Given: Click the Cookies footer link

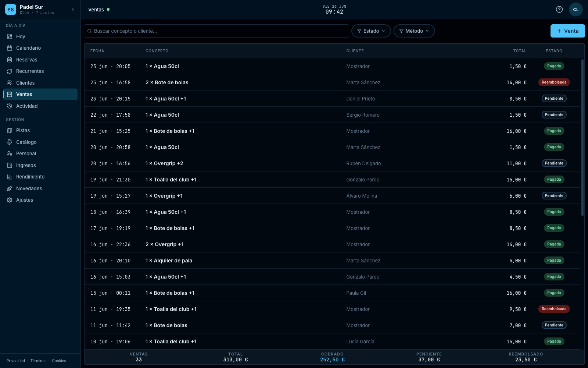Looking at the screenshot, I should [x=59, y=361].
